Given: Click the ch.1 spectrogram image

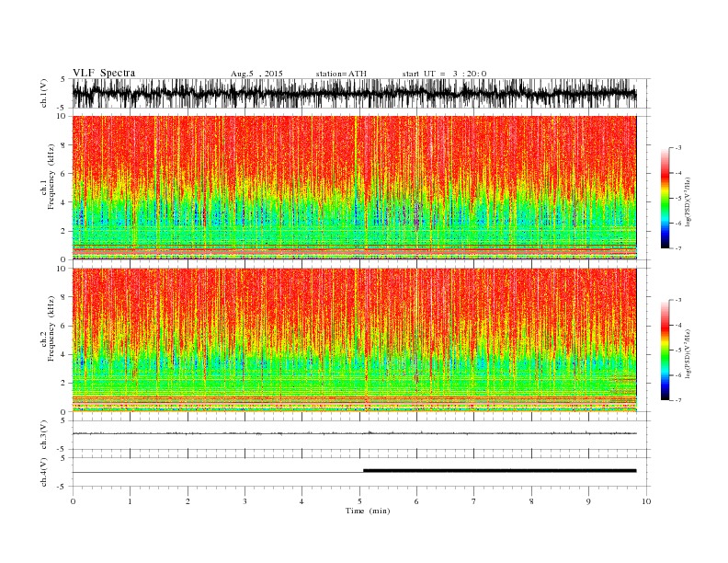Looking at the screenshot, I should pyautogui.click(x=354, y=188).
